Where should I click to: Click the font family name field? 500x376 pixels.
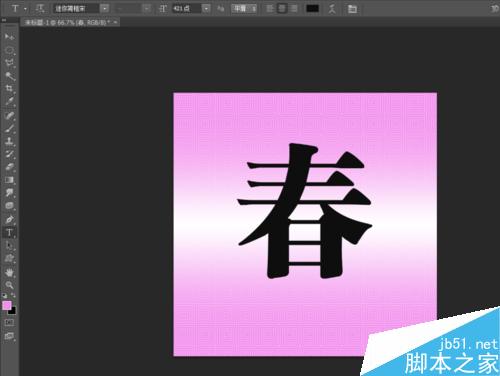click(76, 9)
